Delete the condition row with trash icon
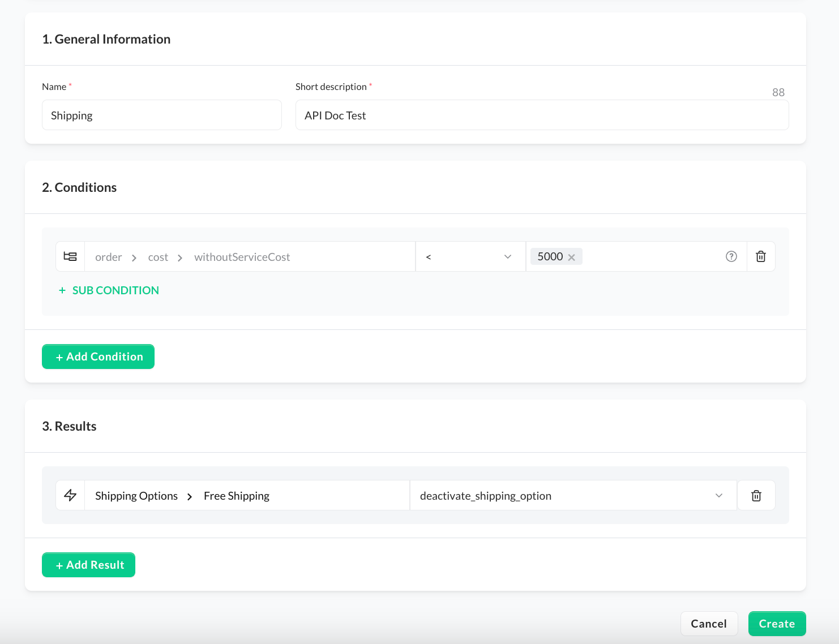The width and height of the screenshot is (839, 644). point(760,256)
